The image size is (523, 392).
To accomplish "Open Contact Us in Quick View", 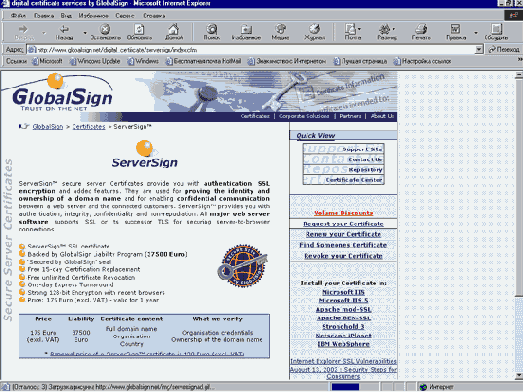I will [344, 159].
